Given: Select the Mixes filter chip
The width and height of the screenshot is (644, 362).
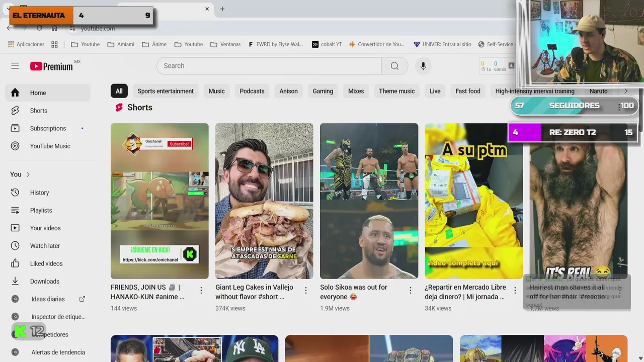Looking at the screenshot, I should (x=356, y=91).
